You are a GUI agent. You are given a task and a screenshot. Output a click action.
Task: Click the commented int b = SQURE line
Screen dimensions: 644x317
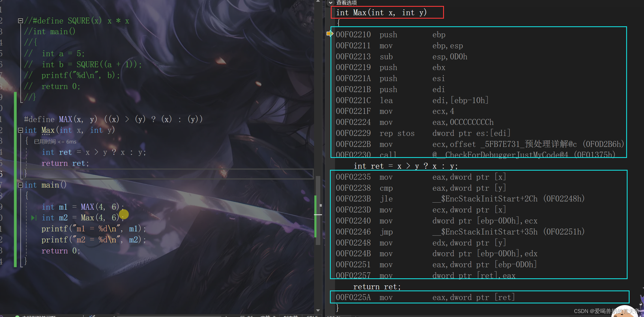83,64
